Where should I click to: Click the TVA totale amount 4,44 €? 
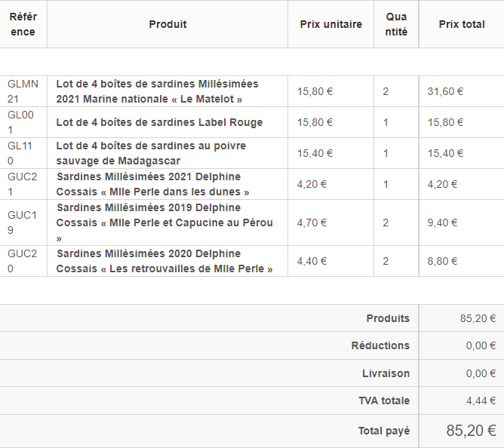(x=481, y=400)
